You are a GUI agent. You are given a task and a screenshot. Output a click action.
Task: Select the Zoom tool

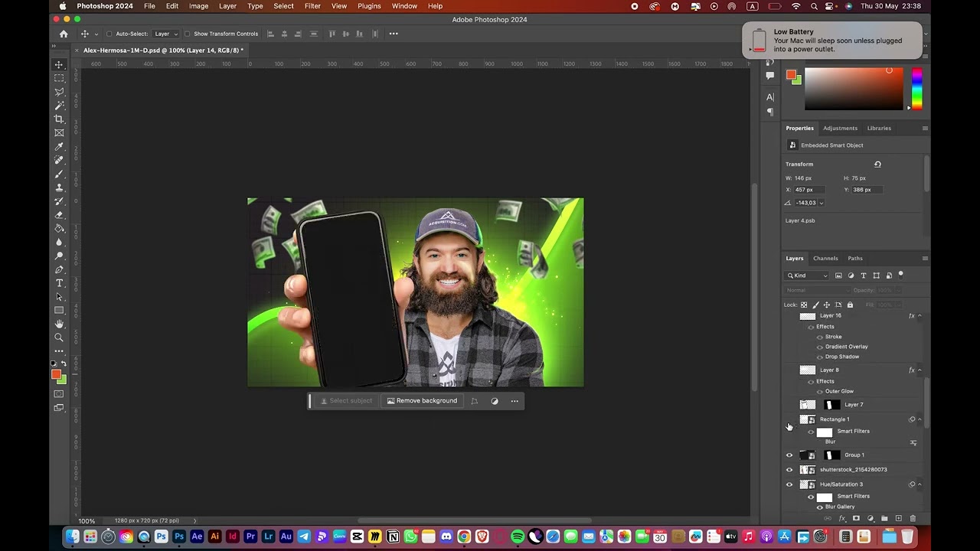[x=59, y=337]
